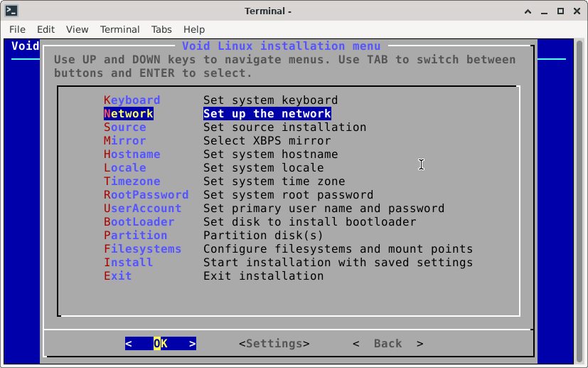This screenshot has width=588, height=368.
Task: Open the Terminal menu
Action: 119,29
